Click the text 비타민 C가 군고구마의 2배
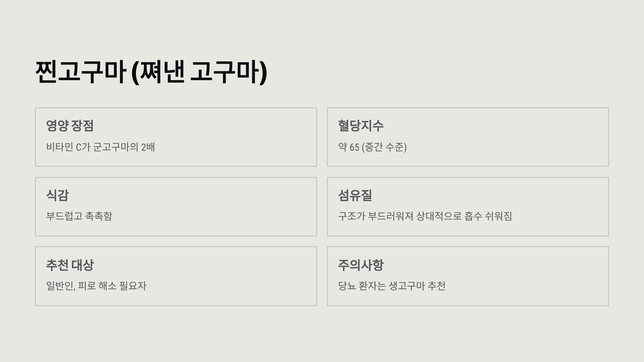The height and width of the screenshot is (362, 644). click(101, 147)
